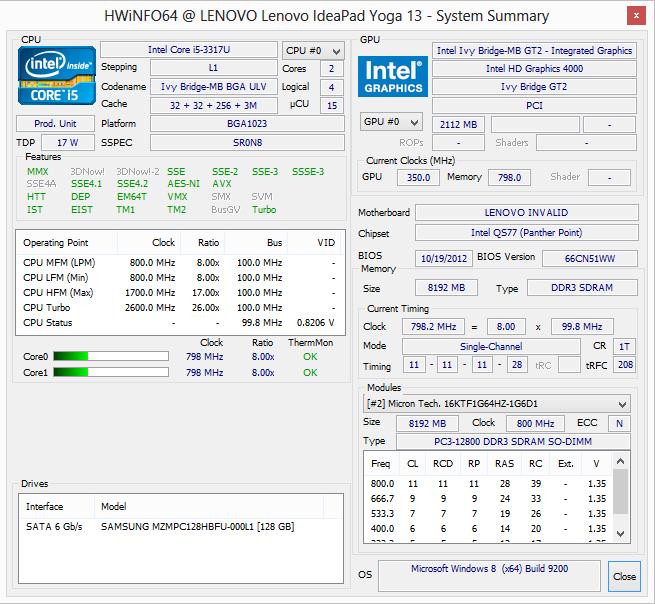Click the memory type DDR3 SDRAM field
Screen dimensions: 655x604
pyautogui.click(x=582, y=288)
